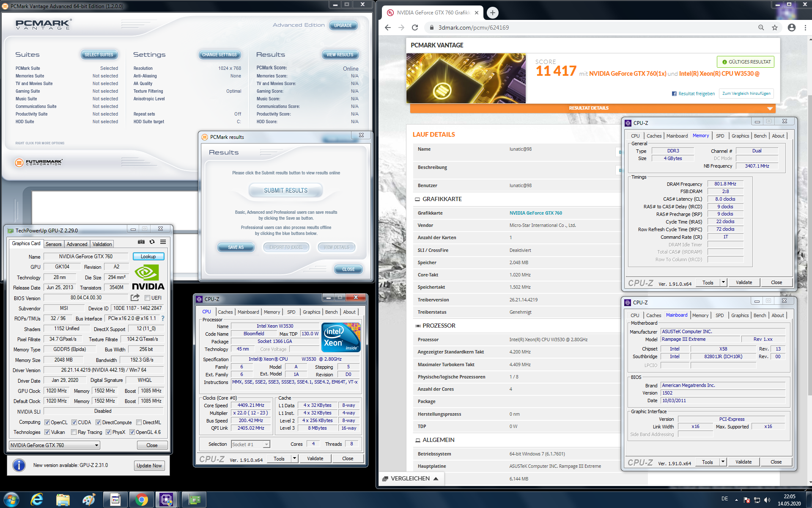This screenshot has height=508, width=812.
Task: Switch to the Advanced tab in GPU-Z
Action: pyautogui.click(x=77, y=244)
